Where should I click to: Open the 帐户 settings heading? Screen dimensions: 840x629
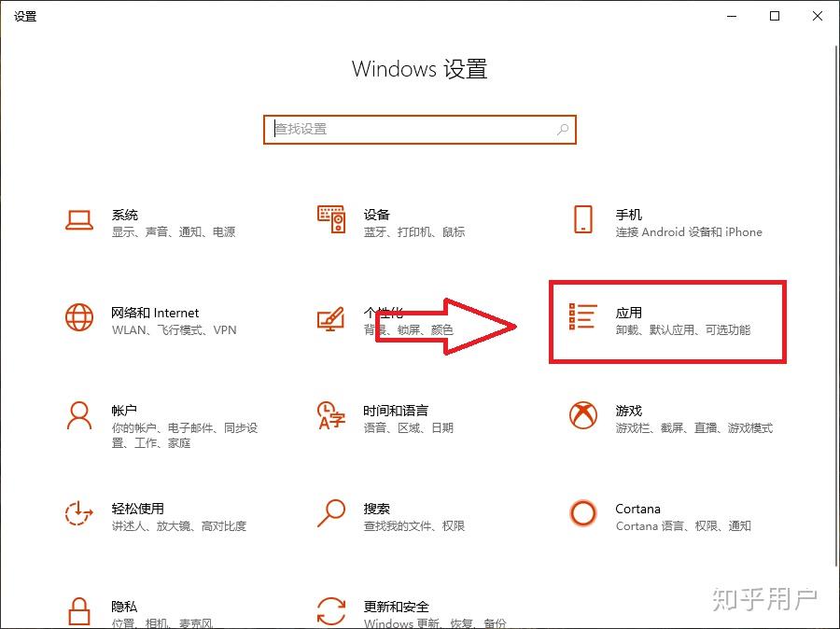pyautogui.click(x=124, y=411)
